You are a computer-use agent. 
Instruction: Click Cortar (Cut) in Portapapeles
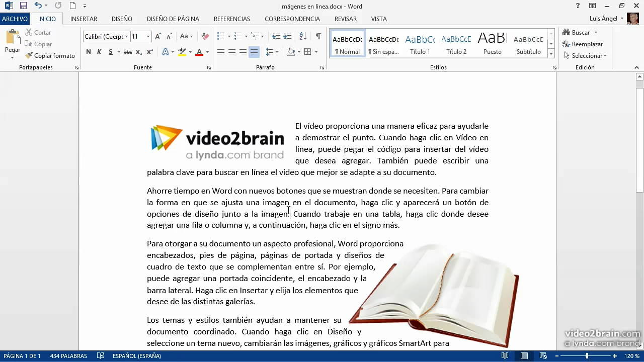coord(38,33)
